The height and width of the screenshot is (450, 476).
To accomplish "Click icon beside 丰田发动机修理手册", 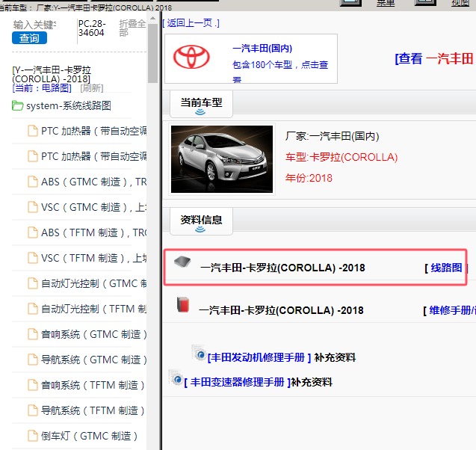I will [x=199, y=353].
